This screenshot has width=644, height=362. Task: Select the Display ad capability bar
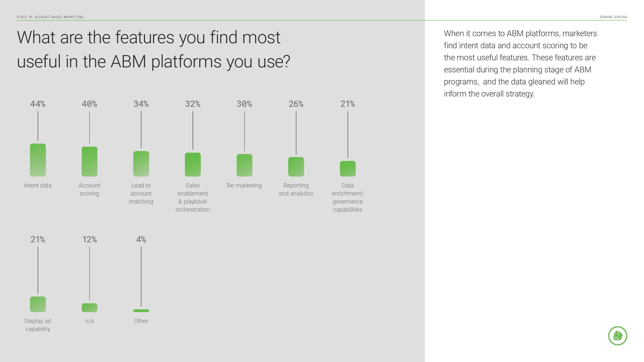(38, 304)
